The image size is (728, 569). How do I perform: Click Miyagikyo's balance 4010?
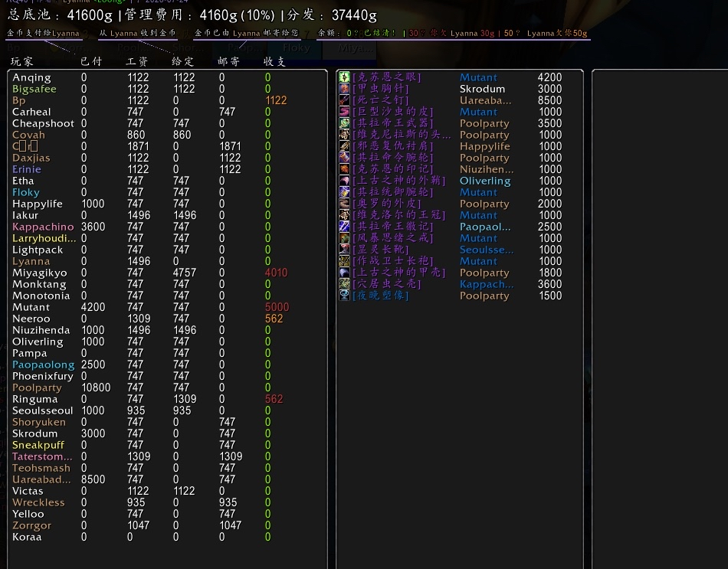click(276, 273)
